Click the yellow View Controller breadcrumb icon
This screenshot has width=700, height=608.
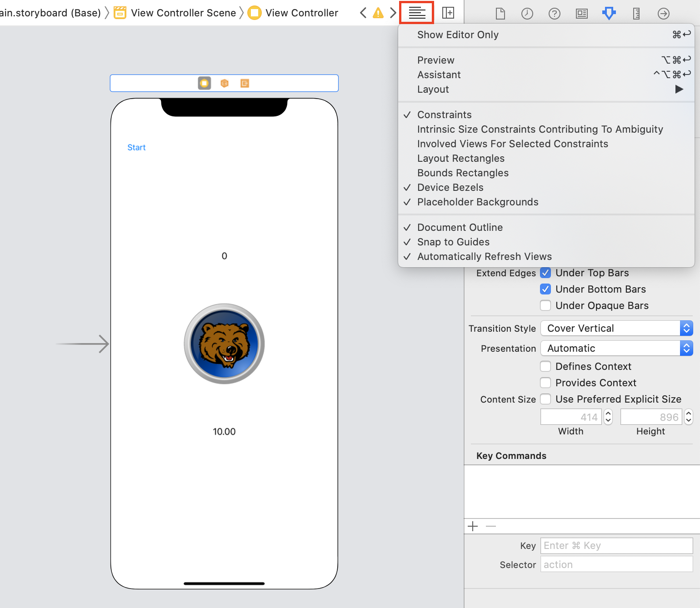tap(255, 13)
